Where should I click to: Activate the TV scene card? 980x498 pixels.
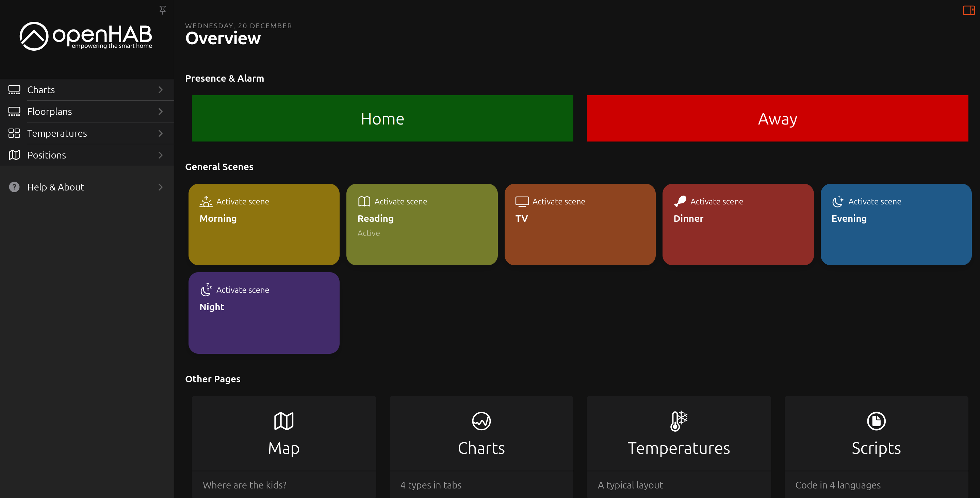580,225
